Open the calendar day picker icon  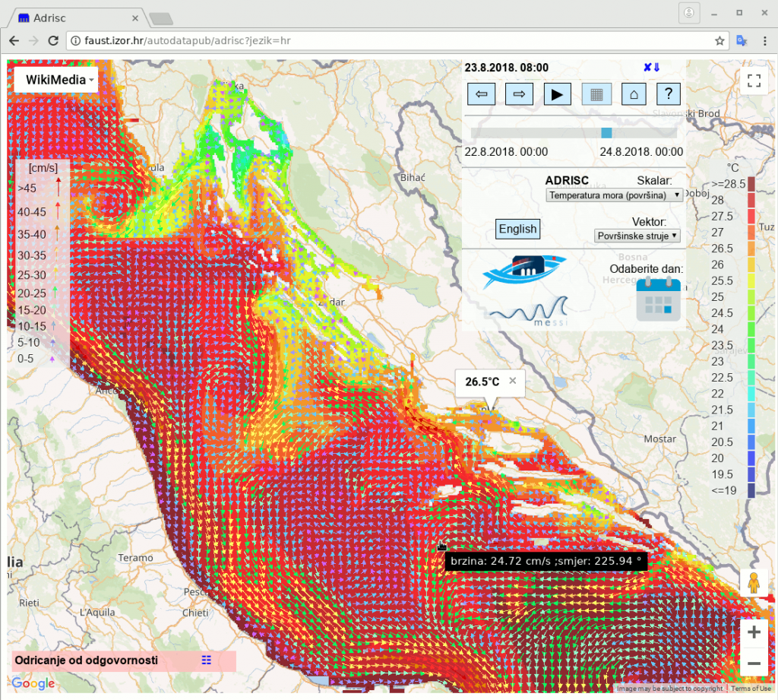[x=658, y=299]
